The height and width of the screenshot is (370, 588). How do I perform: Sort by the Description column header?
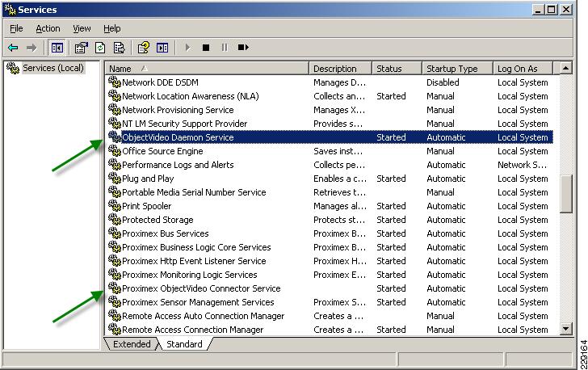tap(341, 69)
